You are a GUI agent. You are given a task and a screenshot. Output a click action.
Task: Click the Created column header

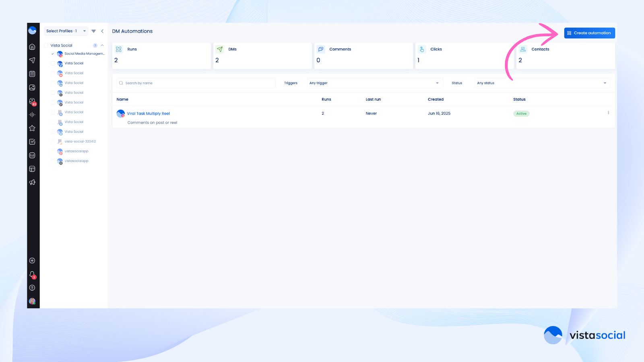[x=436, y=99]
